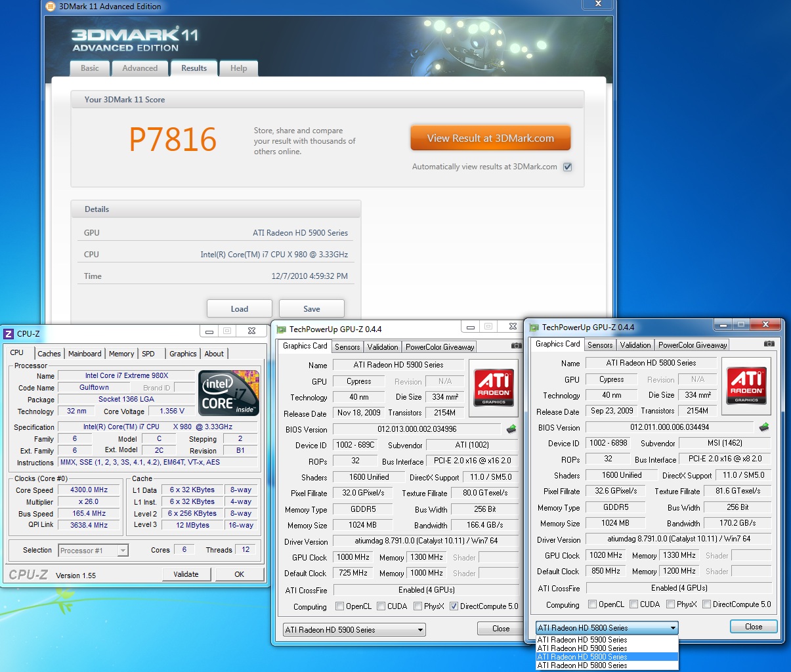
Task: Click the camera screenshot icon in middle GPU-Z window
Action: point(517,345)
